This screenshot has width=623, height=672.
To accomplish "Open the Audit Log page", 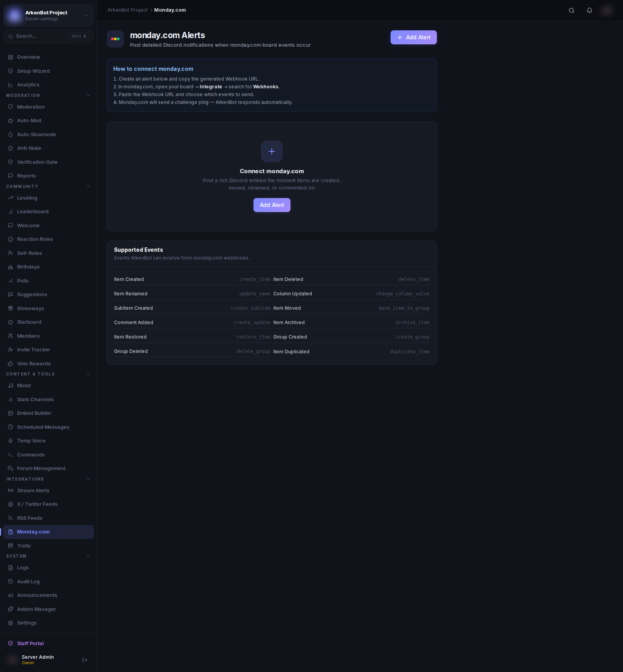I will tap(48, 582).
